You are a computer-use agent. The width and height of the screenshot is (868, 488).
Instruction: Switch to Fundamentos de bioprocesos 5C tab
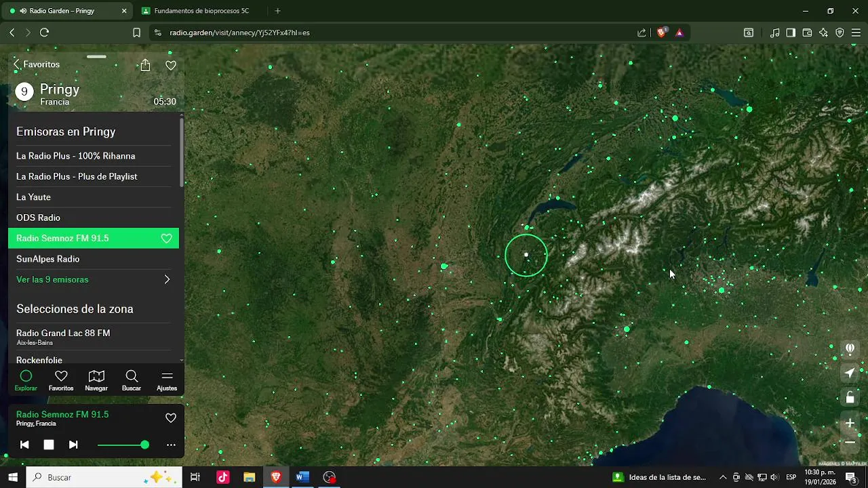coord(201,11)
